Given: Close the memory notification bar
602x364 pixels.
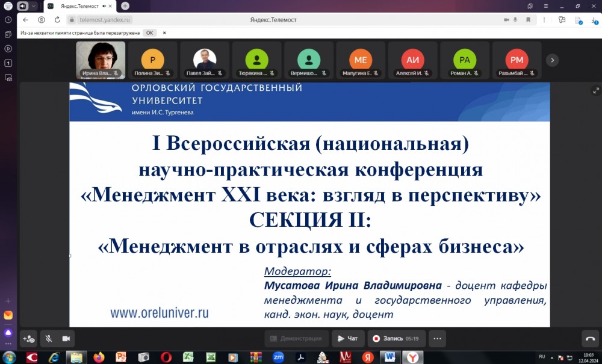Looking at the screenshot, I should pyautogui.click(x=165, y=32).
